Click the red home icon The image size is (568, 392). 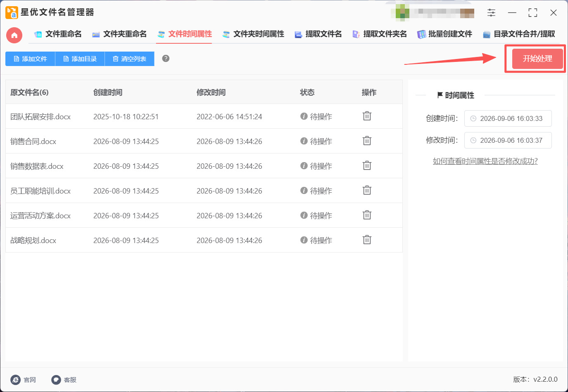point(14,35)
